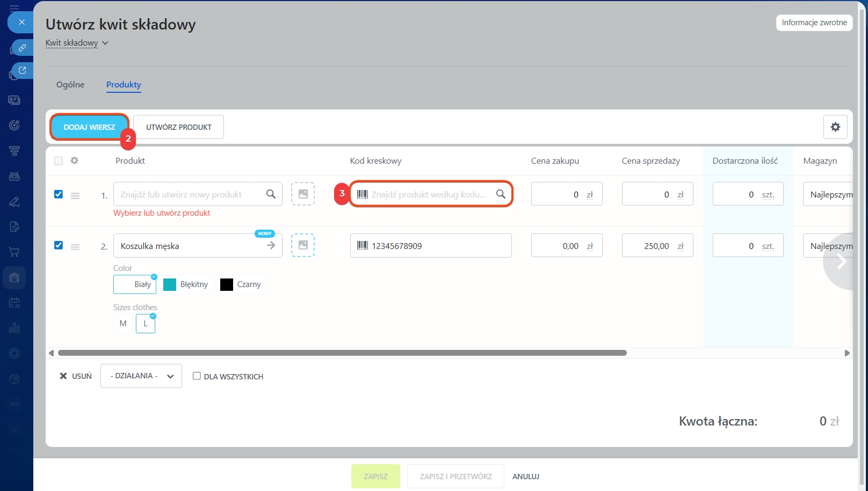Open the DZIAŁANIA dropdown

[x=141, y=376]
